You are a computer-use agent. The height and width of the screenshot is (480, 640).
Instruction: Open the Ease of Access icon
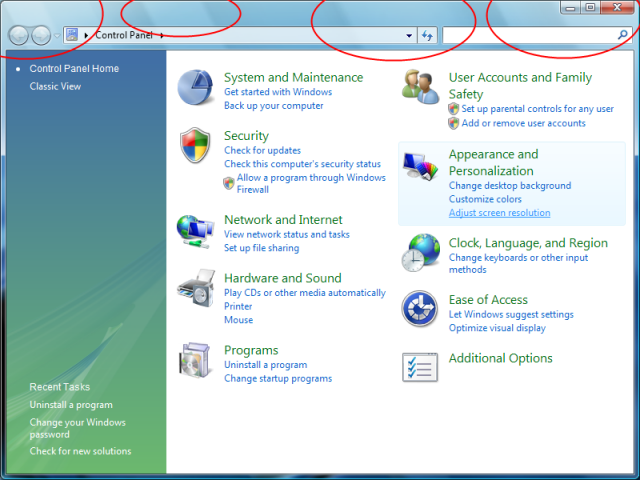click(x=420, y=309)
